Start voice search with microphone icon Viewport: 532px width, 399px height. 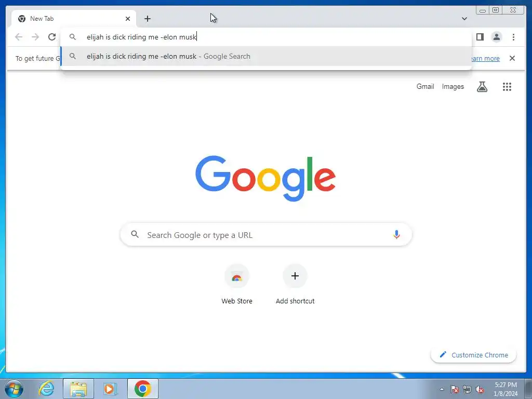(x=396, y=234)
